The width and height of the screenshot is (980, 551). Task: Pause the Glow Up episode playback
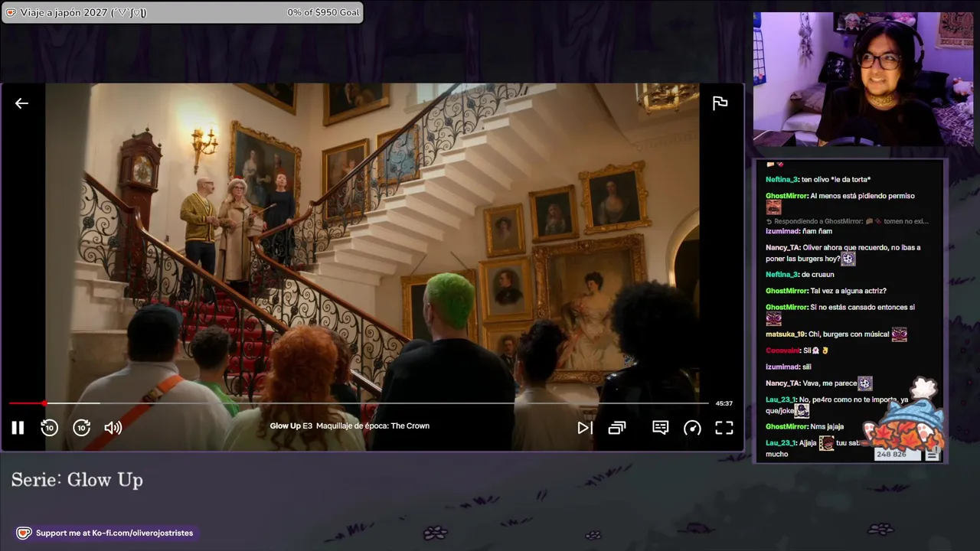coord(18,428)
